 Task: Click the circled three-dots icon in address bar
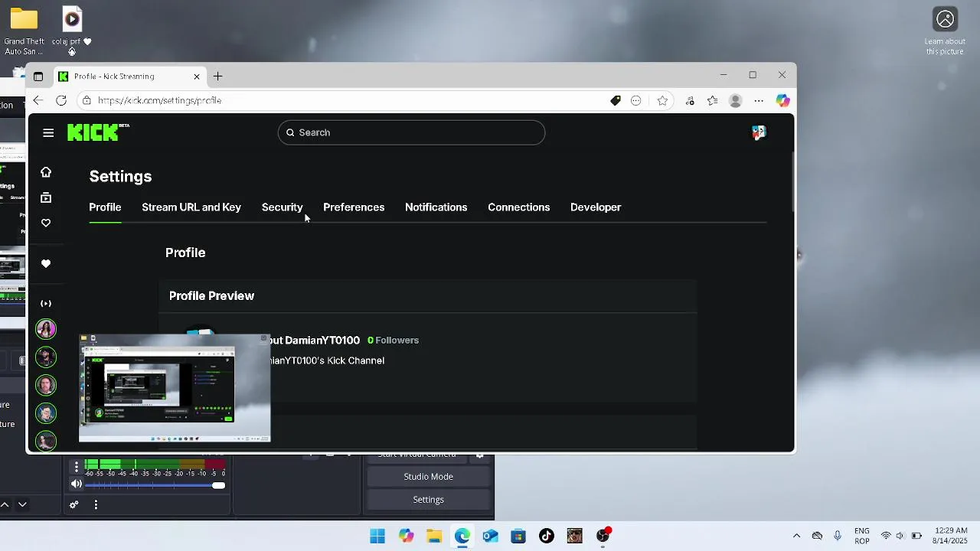tap(636, 100)
